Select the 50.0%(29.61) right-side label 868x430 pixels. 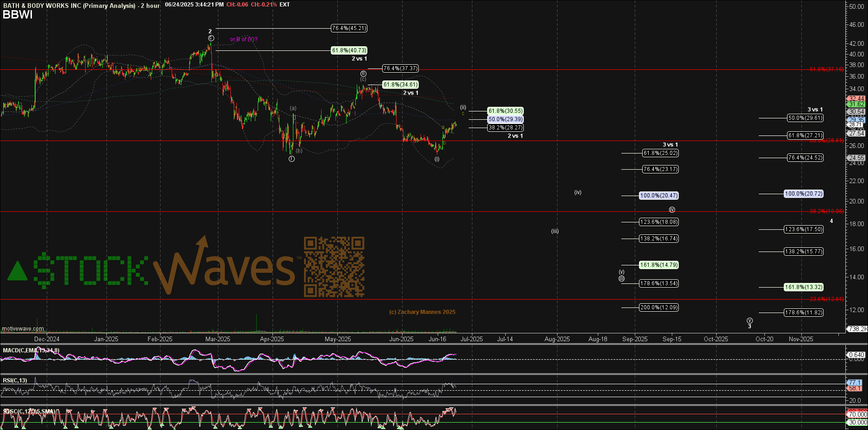tap(806, 118)
